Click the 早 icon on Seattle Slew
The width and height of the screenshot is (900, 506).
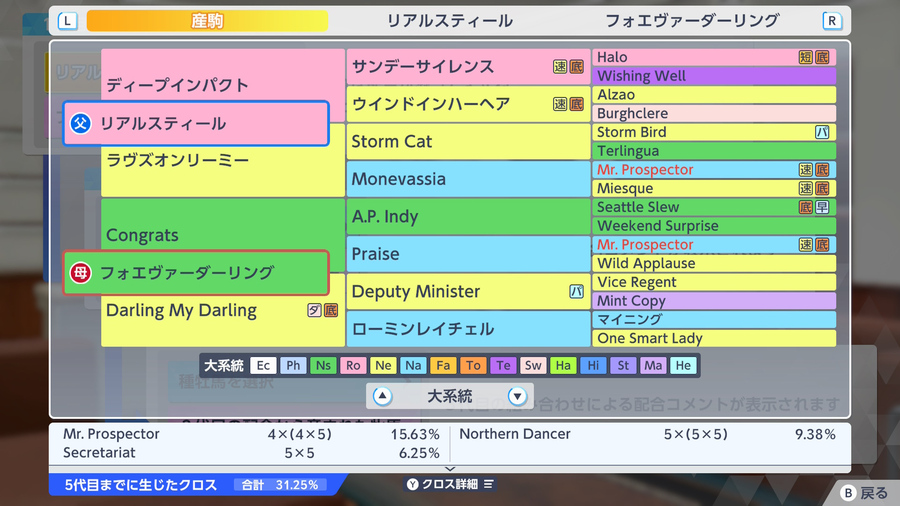click(x=823, y=207)
